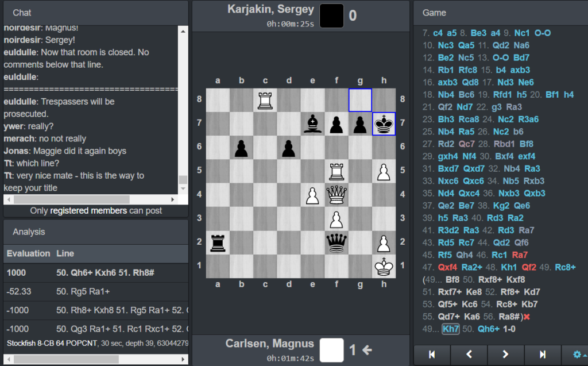Click the black bishop on e7
The height and width of the screenshot is (366, 588).
[313, 124]
